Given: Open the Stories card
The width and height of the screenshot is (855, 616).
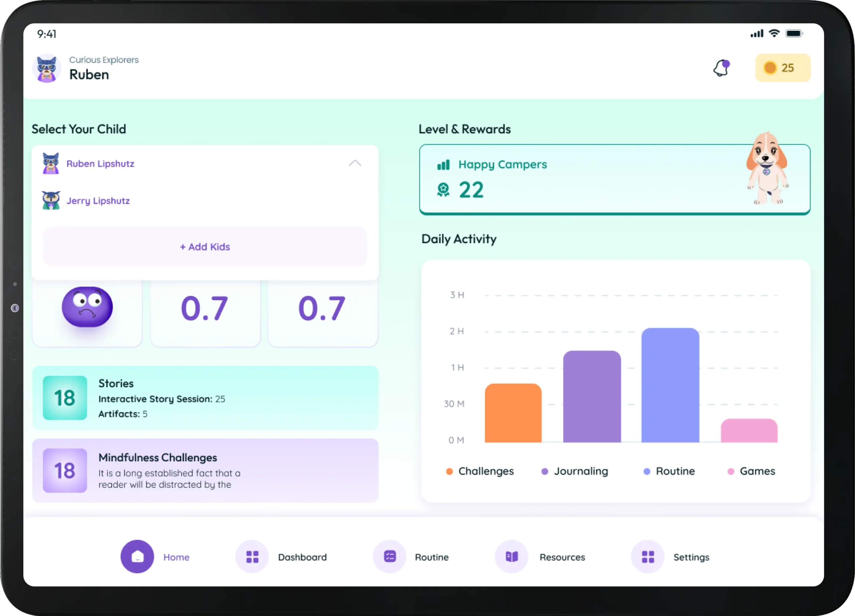Looking at the screenshot, I should (205, 398).
